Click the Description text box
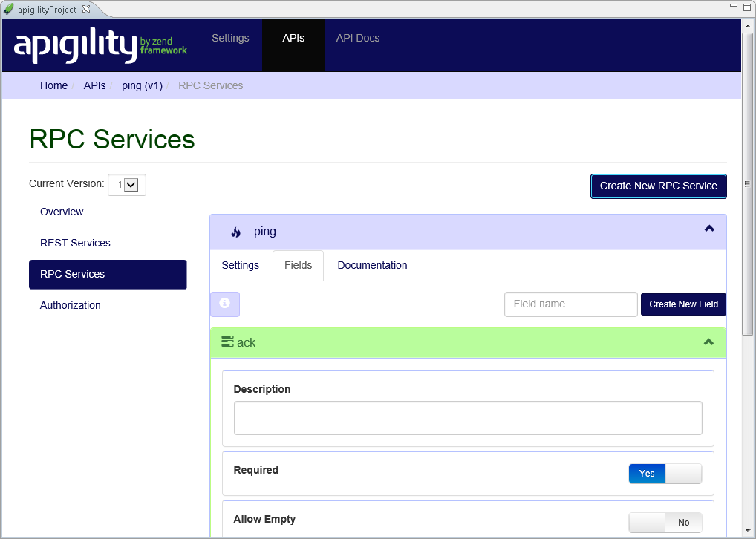This screenshot has width=756, height=539. coord(468,418)
